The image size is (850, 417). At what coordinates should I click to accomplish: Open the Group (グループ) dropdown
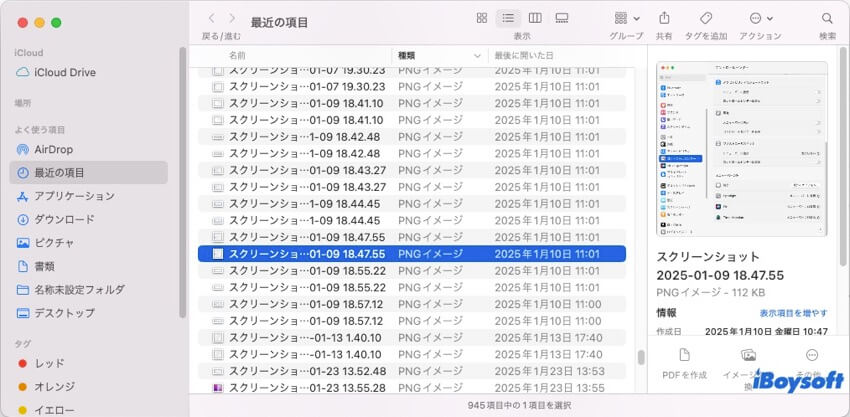(x=626, y=18)
